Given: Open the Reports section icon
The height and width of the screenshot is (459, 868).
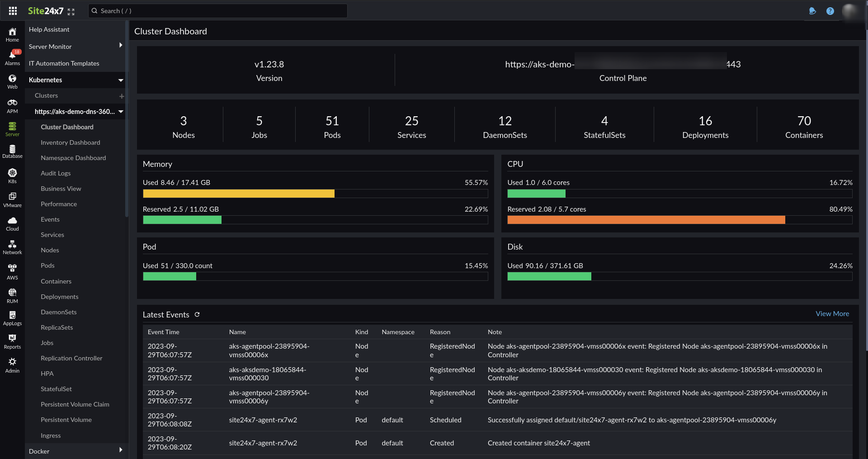Looking at the screenshot, I should (x=12, y=341).
